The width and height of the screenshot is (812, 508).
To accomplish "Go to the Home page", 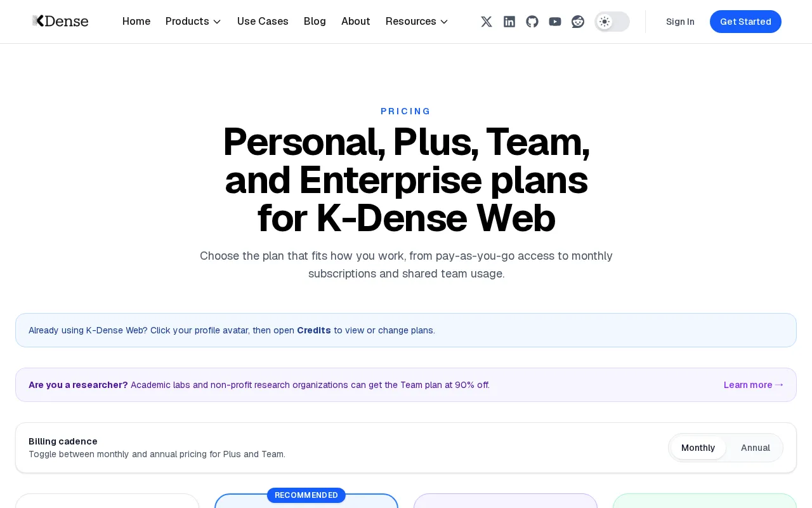I will point(136,22).
